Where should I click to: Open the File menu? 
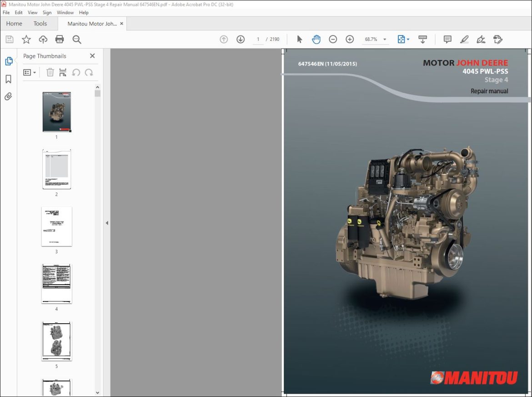6,13
